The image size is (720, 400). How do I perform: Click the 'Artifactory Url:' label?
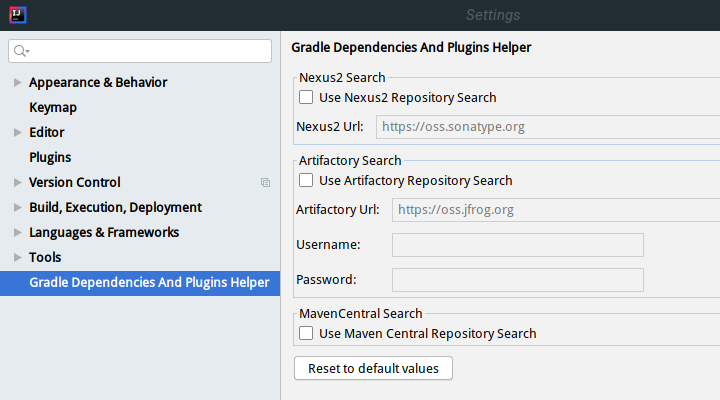click(x=338, y=210)
